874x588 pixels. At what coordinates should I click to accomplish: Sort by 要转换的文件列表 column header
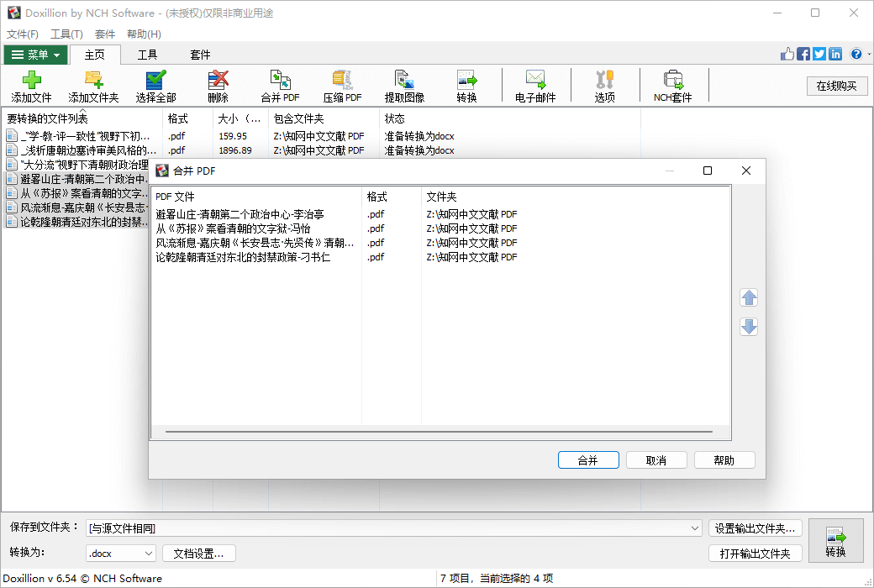coord(82,118)
